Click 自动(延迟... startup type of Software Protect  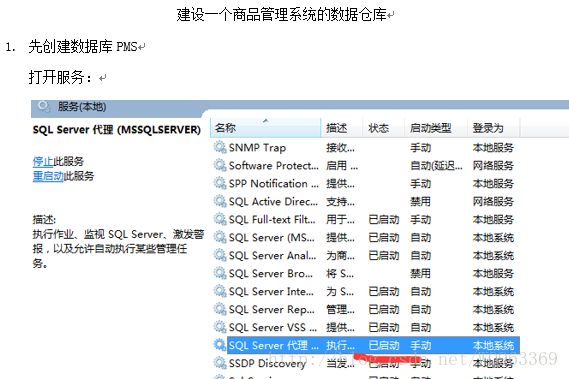tap(436, 166)
